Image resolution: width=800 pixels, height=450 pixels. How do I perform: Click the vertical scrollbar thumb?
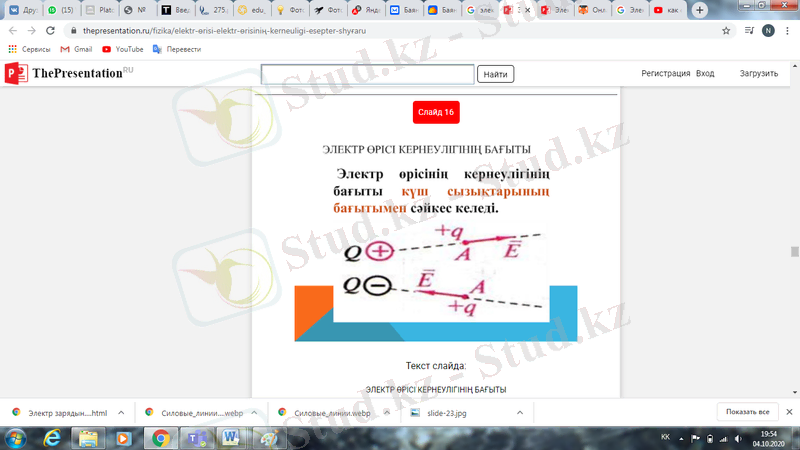pos(795,252)
